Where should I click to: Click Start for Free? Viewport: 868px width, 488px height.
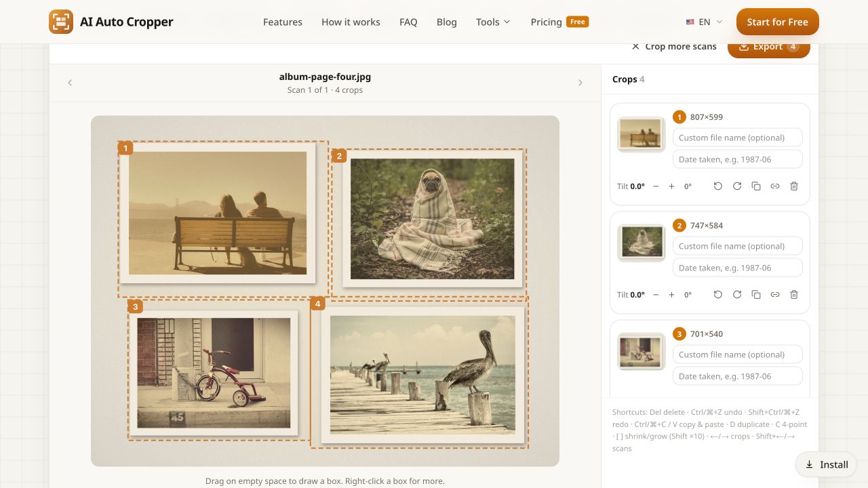(778, 22)
